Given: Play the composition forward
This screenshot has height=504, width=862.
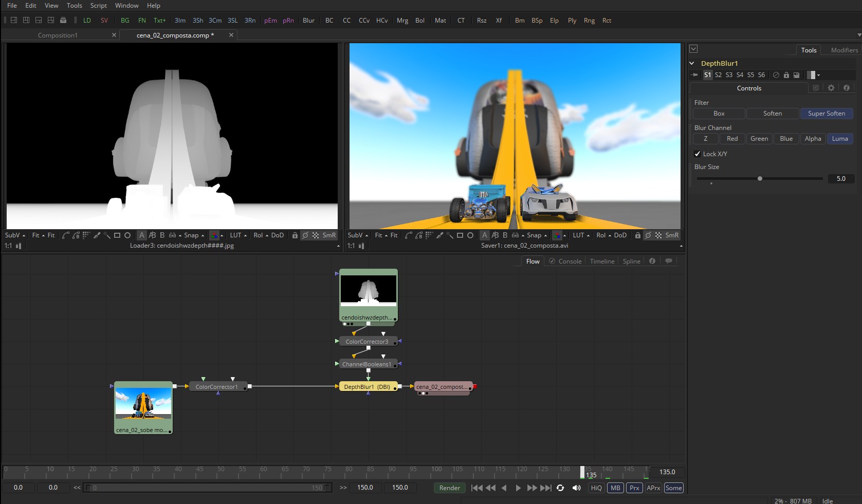Looking at the screenshot, I should click(518, 488).
